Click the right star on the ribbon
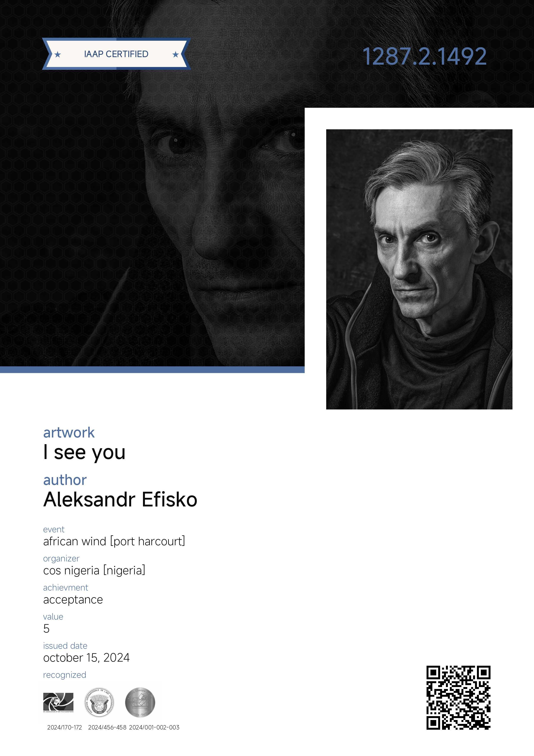Screen dimensions: 534x756 click(x=176, y=54)
